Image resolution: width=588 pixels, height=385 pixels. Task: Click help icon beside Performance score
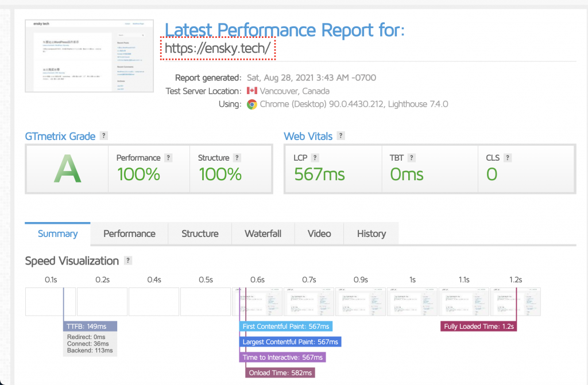[168, 158]
